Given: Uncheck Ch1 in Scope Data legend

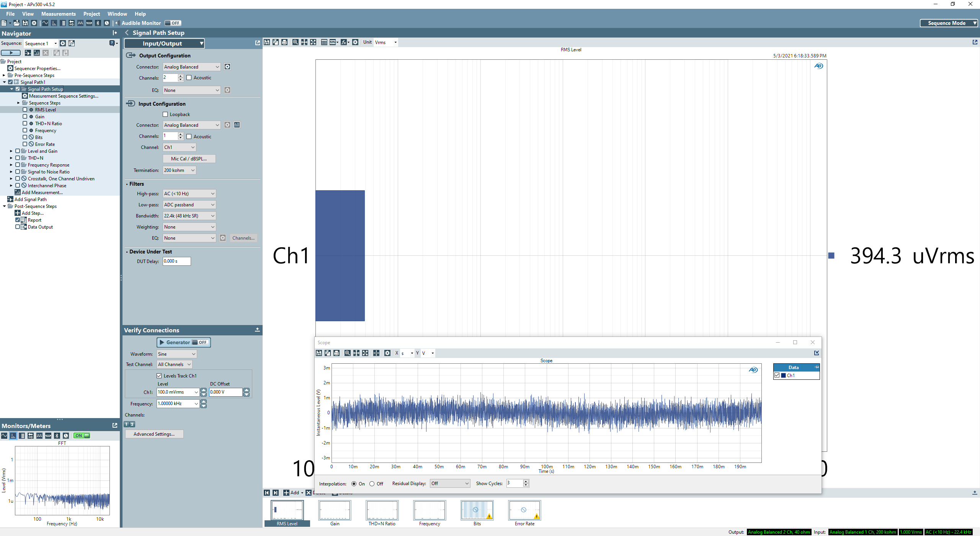Looking at the screenshot, I should pyautogui.click(x=777, y=376).
